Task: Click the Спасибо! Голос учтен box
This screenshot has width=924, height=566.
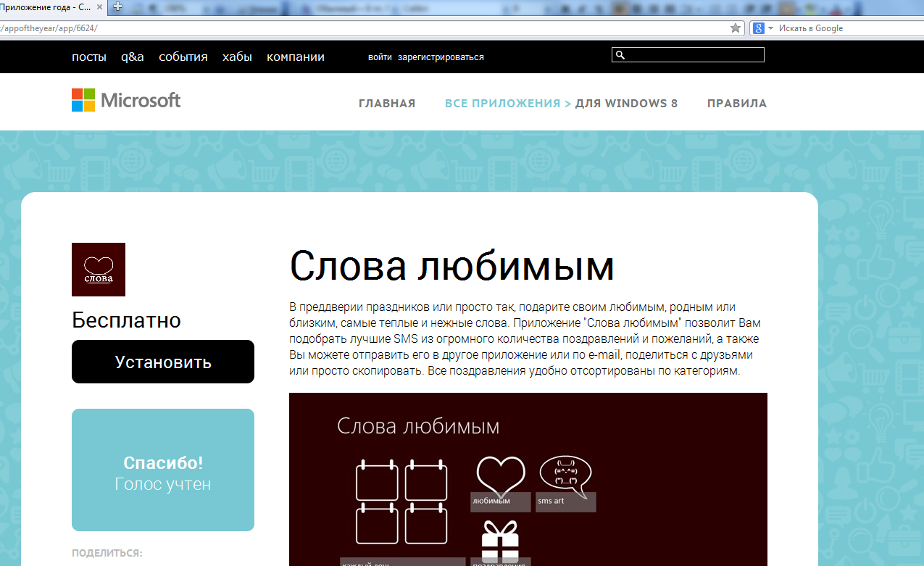Action: [163, 470]
